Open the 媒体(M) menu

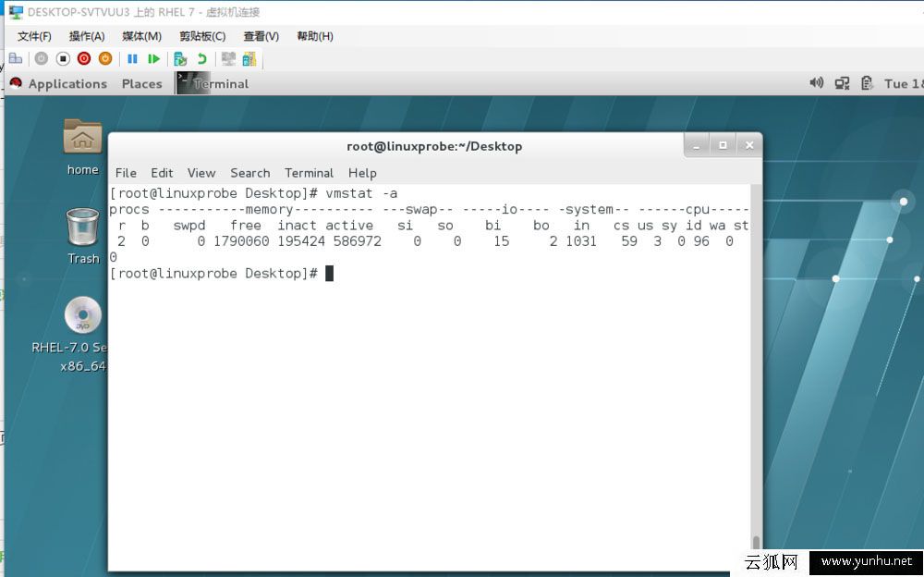(x=140, y=36)
